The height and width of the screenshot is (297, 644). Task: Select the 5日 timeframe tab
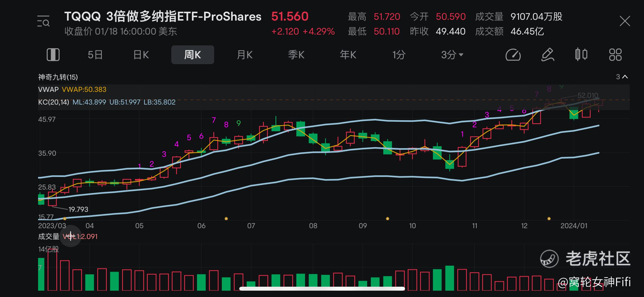click(95, 55)
